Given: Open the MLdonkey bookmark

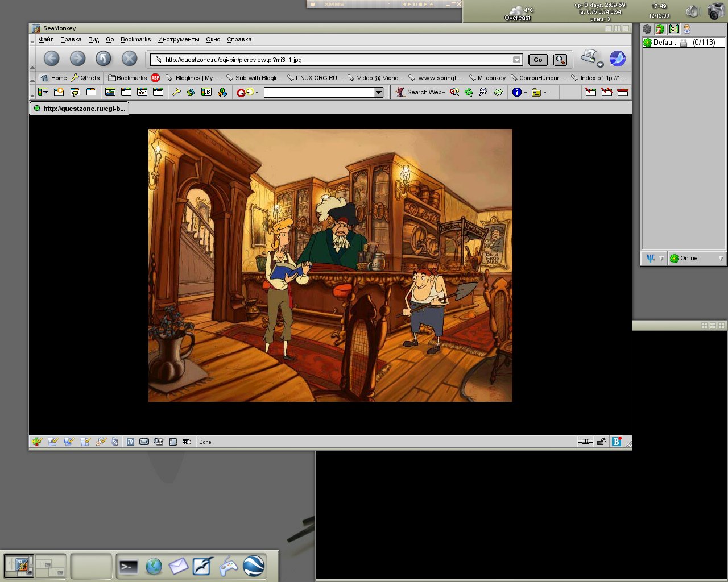Looking at the screenshot, I should (487, 78).
